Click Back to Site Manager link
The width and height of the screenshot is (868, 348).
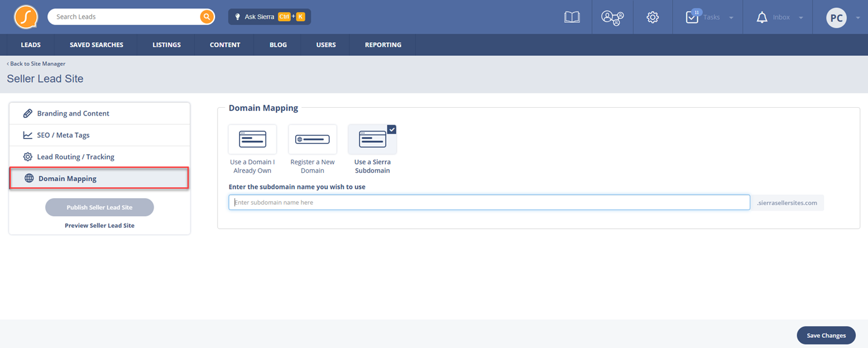36,63
